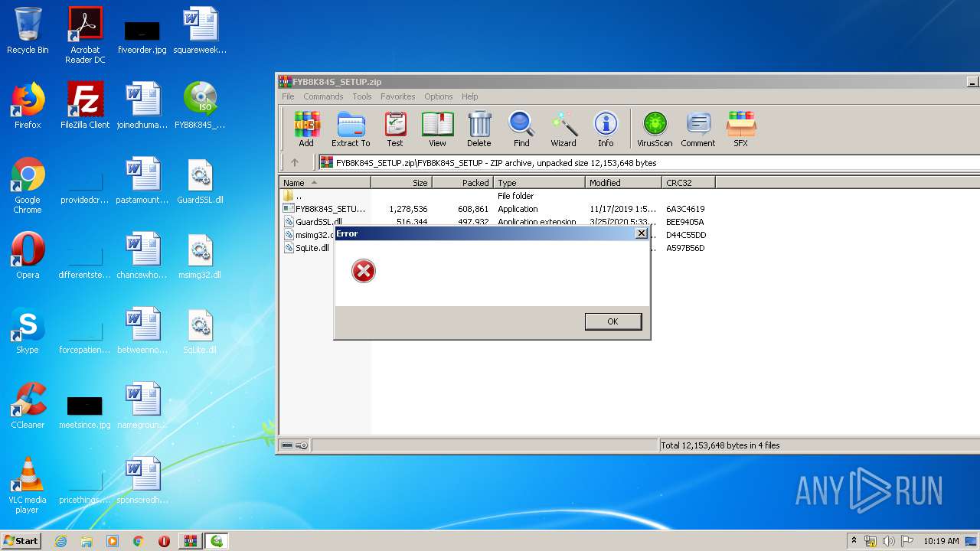Run VirusScan toolbar icon
Image resolution: width=980 pixels, height=551 pixels.
pyautogui.click(x=655, y=129)
